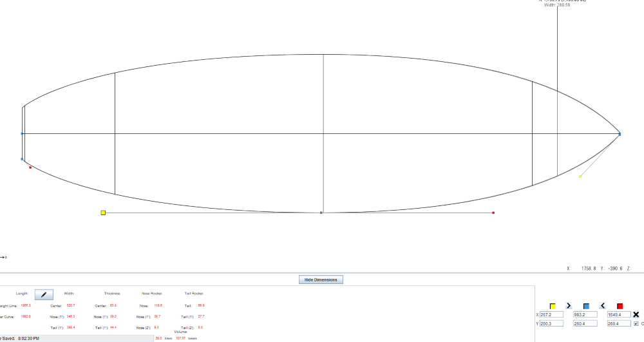Click the red square swatch above coordinate fields
Screen dimensions: 644x342
tap(620, 306)
